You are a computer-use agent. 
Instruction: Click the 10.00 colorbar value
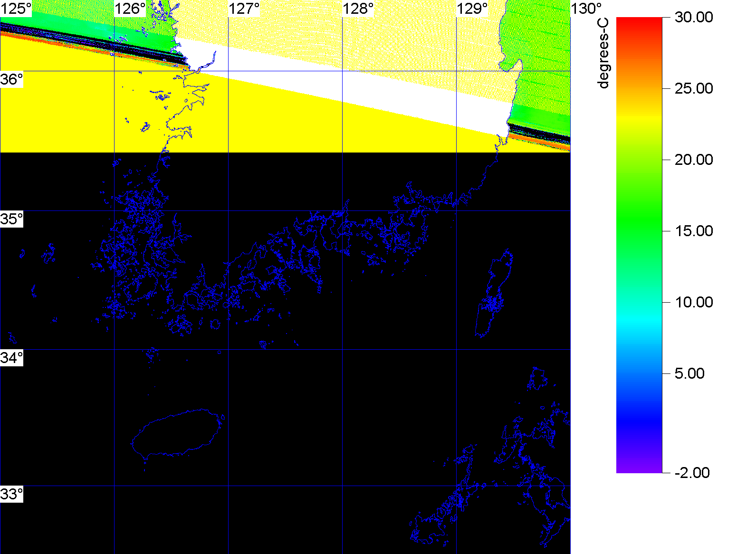[x=694, y=302]
